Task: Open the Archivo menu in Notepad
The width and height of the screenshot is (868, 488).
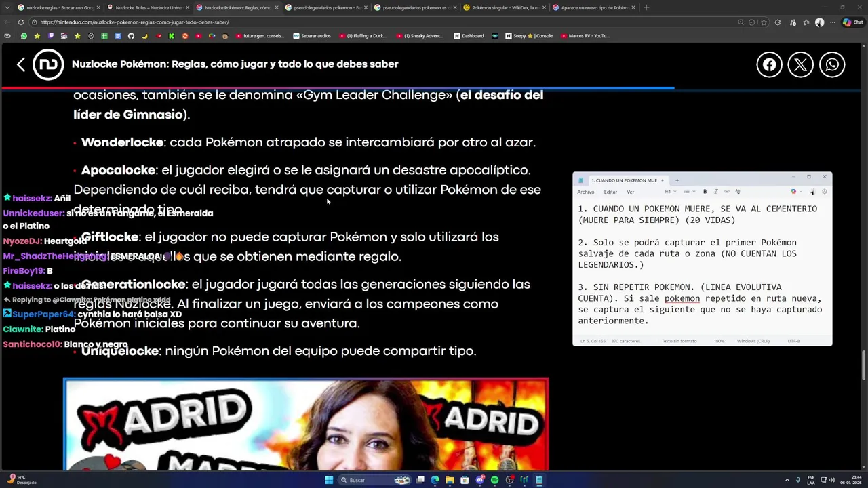Action: click(585, 192)
